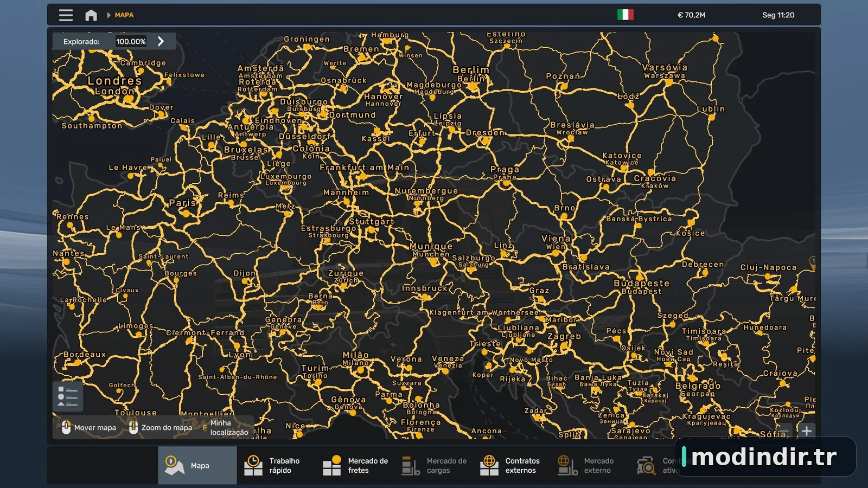868x488 pixels.
Task: Click the Debrecen city label
Action: 703,265
